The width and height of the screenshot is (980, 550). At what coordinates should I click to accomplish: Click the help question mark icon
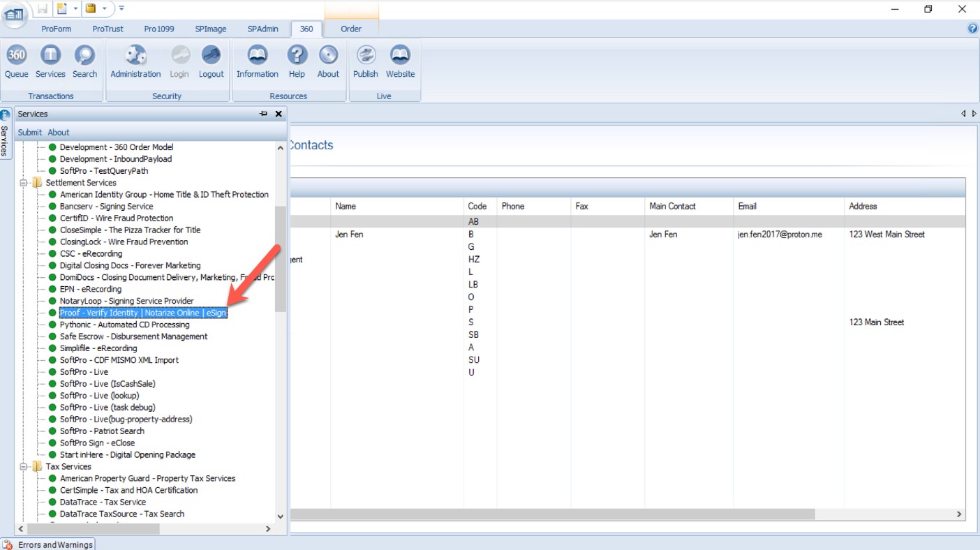[973, 29]
